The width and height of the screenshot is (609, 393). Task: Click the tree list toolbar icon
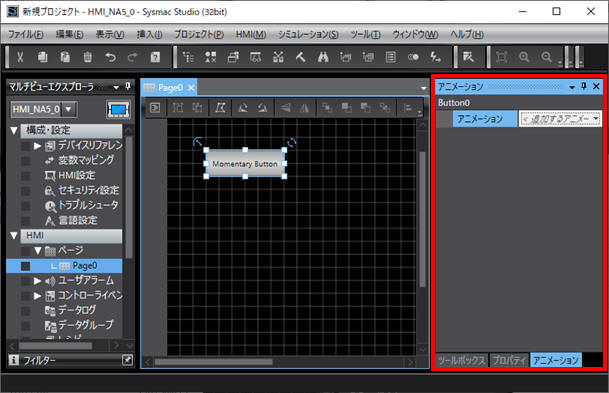coord(188,57)
